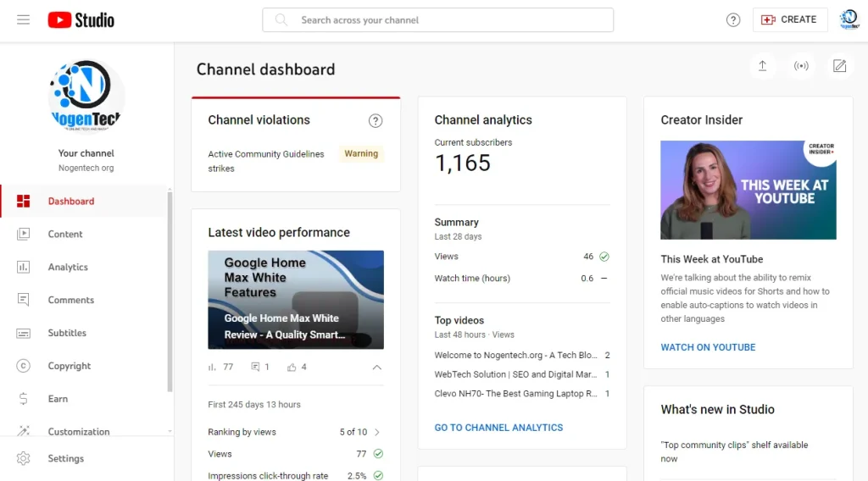Click the Comments speech icon in sidebar
This screenshot has height=481, width=868.
pyautogui.click(x=23, y=300)
